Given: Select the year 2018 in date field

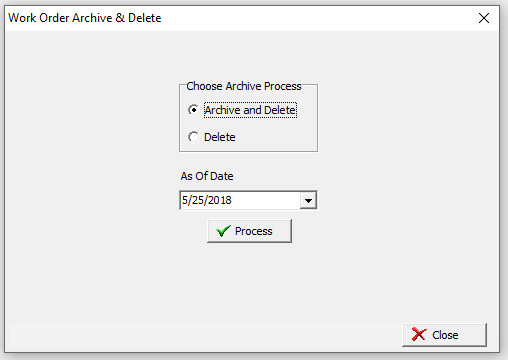Looking at the screenshot, I should coord(220,200).
